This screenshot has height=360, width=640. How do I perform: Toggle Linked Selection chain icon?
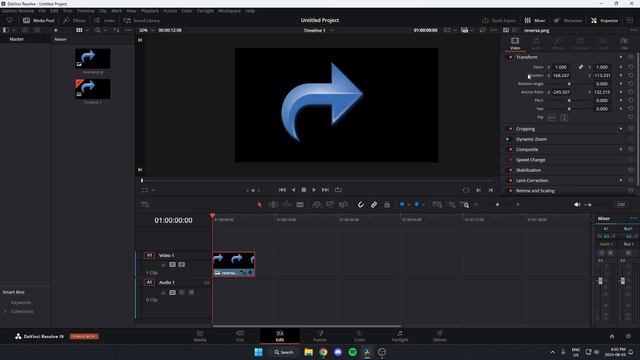pyautogui.click(x=374, y=204)
